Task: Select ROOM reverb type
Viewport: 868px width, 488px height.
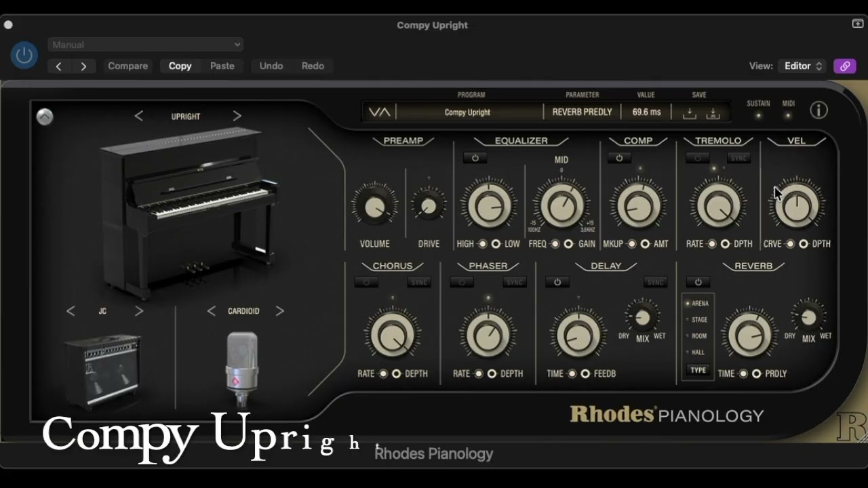Action: coord(697,336)
